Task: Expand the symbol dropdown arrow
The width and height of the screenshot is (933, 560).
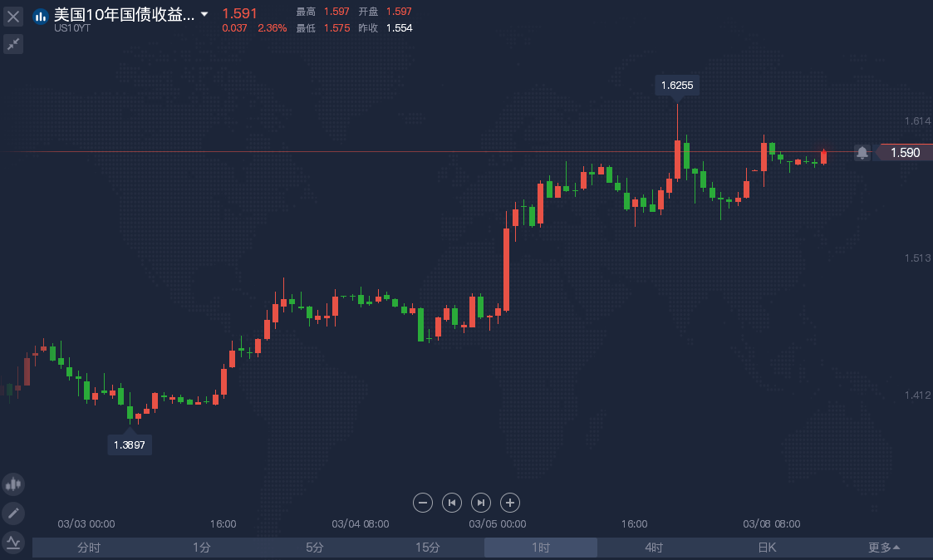Action: 204,13
